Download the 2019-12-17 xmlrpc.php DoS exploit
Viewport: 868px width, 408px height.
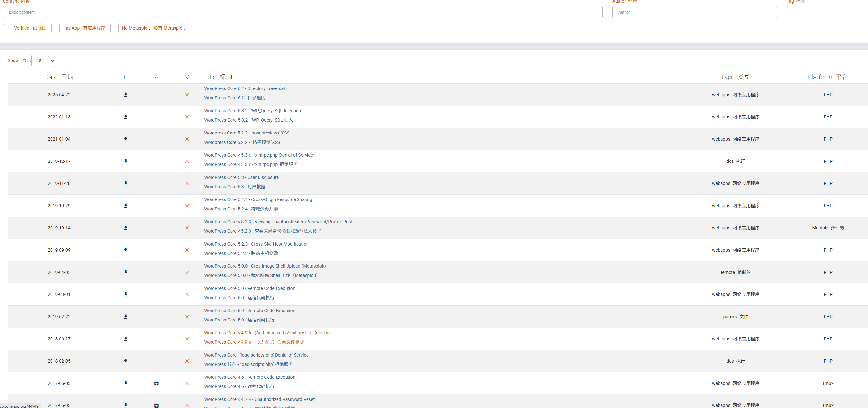tap(125, 161)
